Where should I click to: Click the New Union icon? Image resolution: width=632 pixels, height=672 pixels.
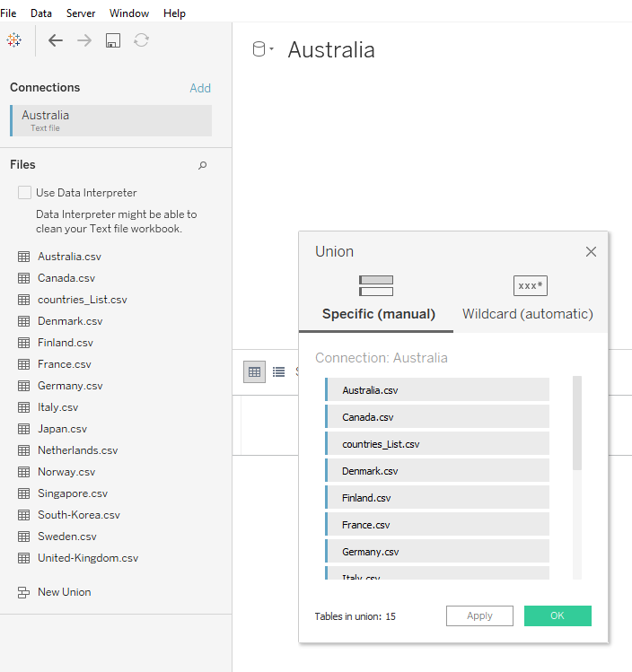pyautogui.click(x=24, y=592)
